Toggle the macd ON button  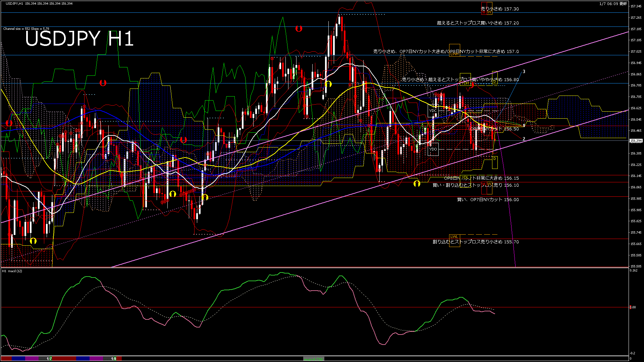coord(314,359)
